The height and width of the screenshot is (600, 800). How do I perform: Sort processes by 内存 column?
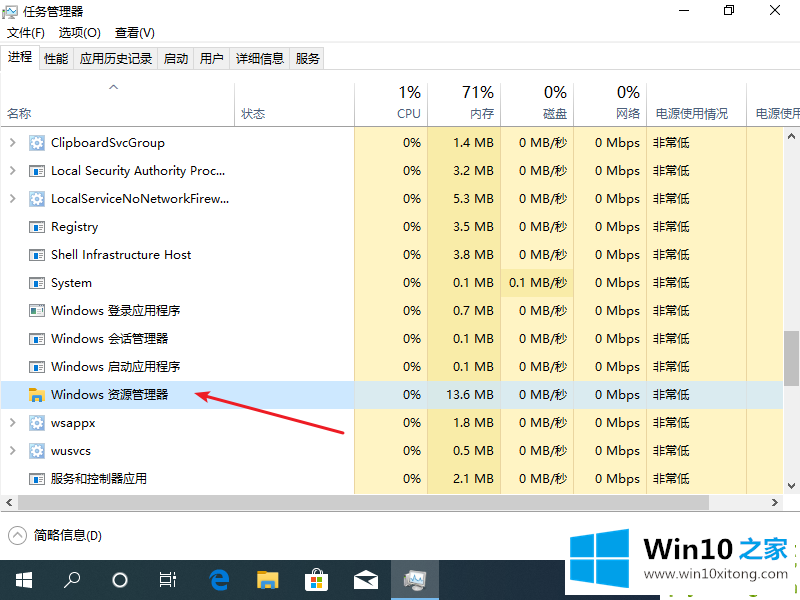click(464, 105)
